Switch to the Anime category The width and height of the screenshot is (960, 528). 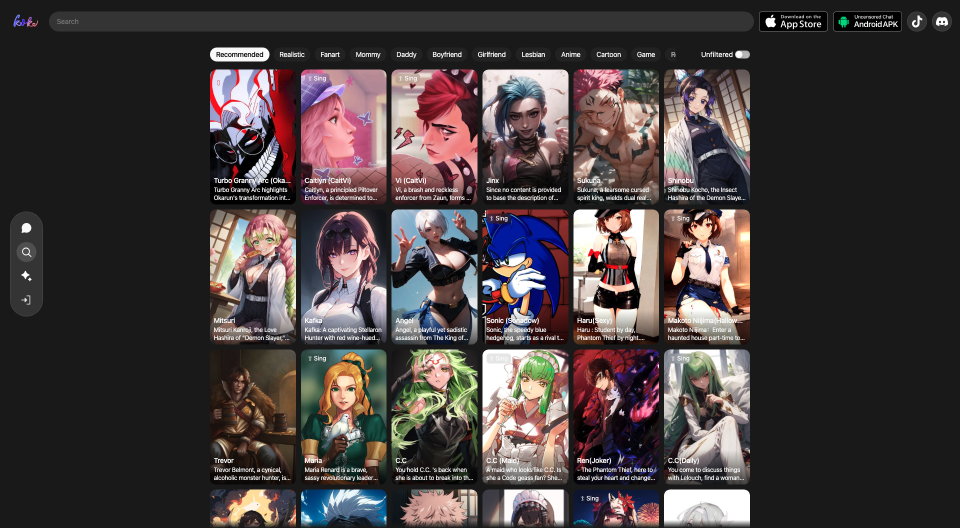(571, 55)
